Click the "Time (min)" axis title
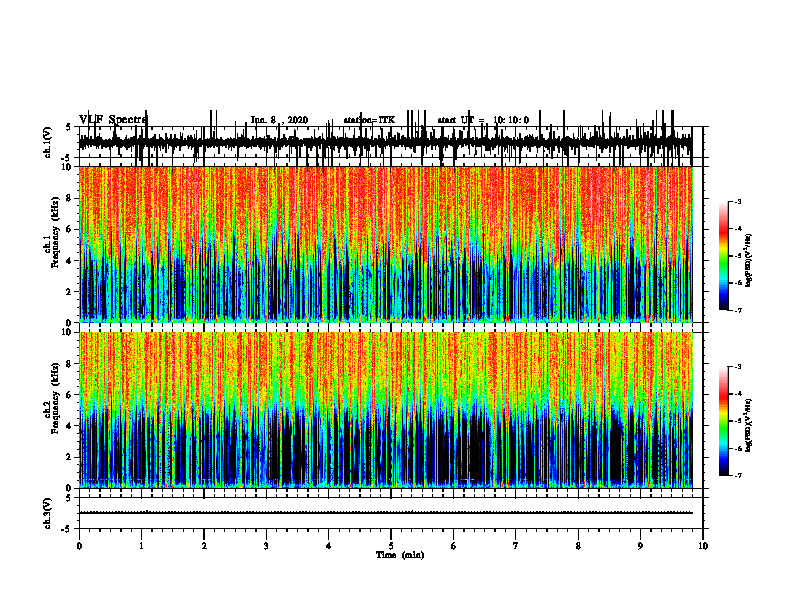This screenshot has width=792, height=612. [400, 555]
